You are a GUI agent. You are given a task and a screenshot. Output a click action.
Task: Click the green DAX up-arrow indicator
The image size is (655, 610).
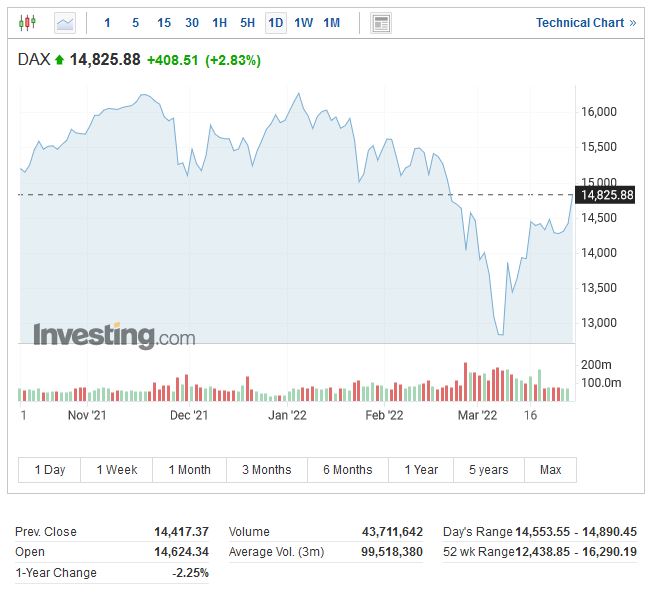pos(60,60)
